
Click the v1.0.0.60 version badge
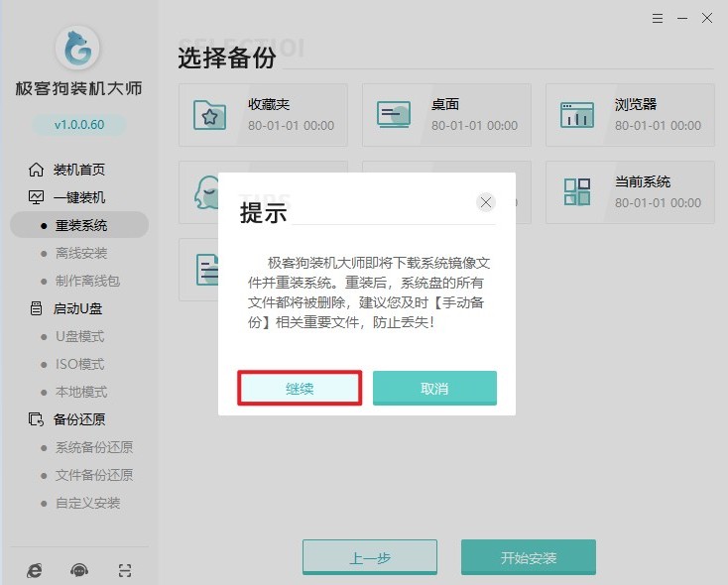point(79,124)
